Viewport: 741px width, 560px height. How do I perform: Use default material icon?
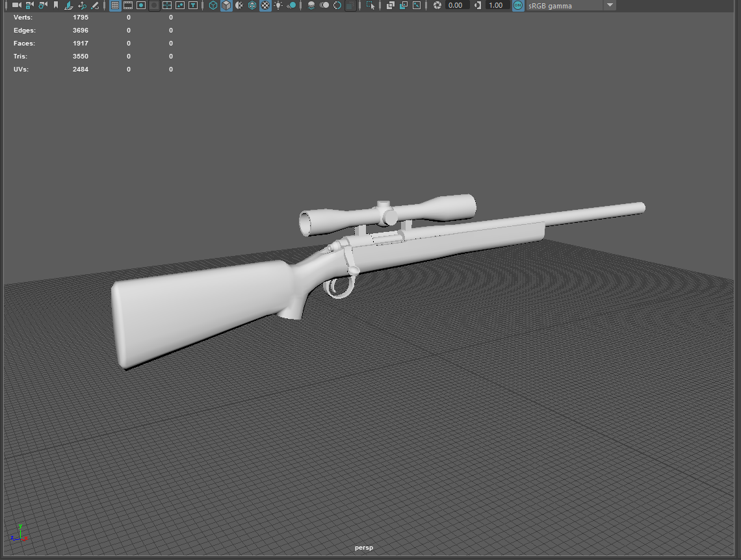tap(239, 5)
